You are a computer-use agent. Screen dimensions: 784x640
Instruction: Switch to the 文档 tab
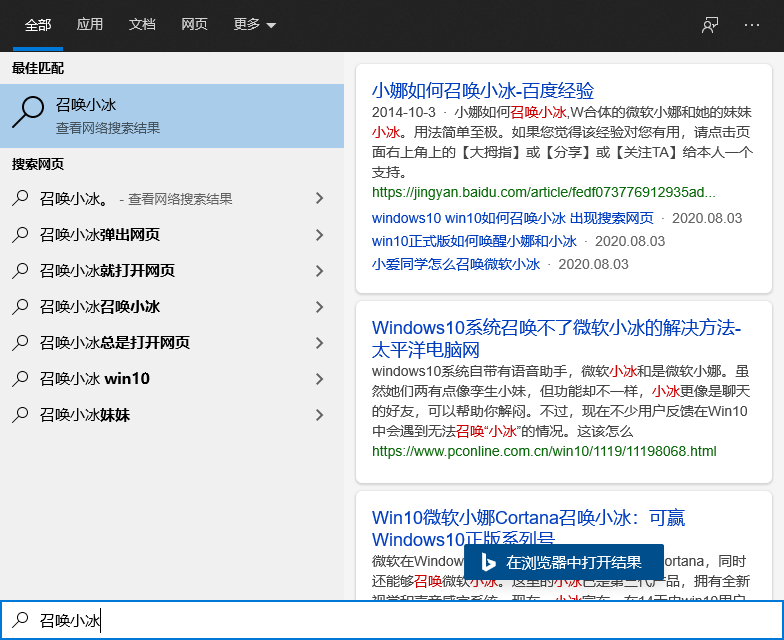142,24
